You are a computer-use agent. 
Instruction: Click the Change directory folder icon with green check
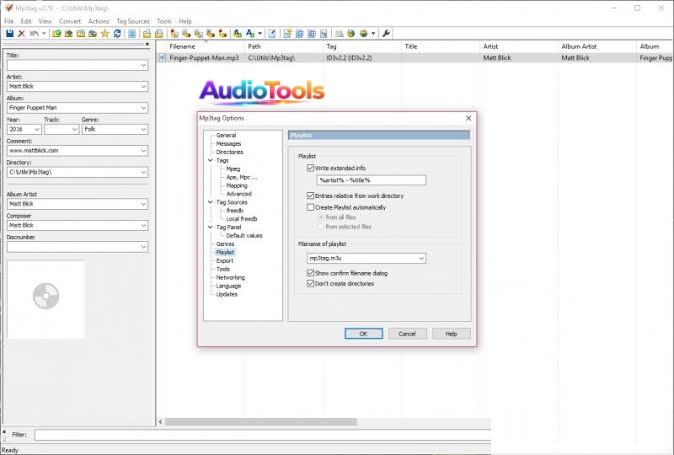(x=56, y=34)
